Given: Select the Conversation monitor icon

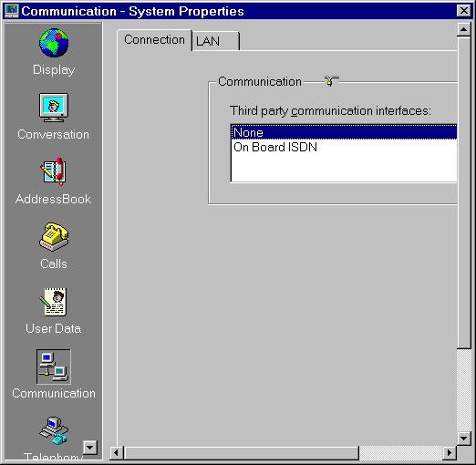Looking at the screenshot, I should (x=54, y=108).
